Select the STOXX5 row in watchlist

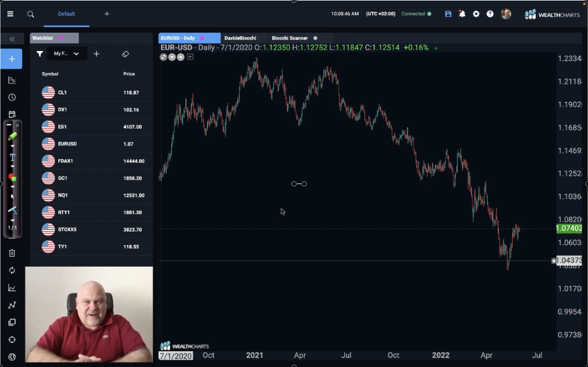(94, 229)
